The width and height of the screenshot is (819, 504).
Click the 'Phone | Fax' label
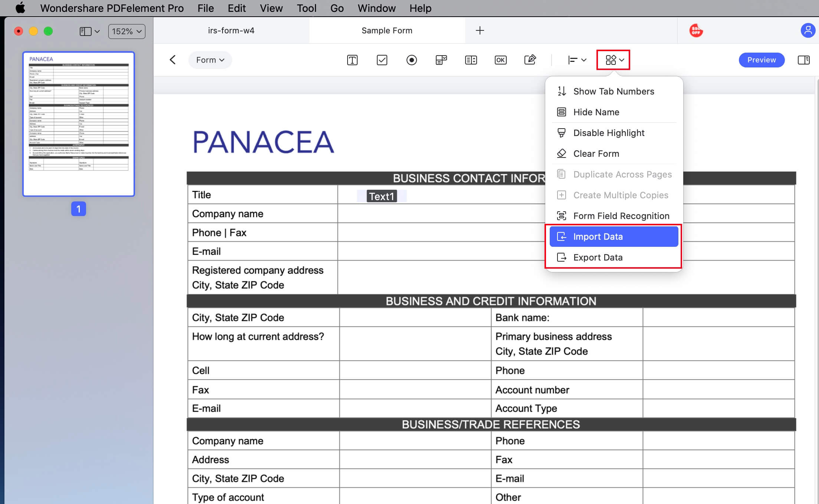(219, 233)
